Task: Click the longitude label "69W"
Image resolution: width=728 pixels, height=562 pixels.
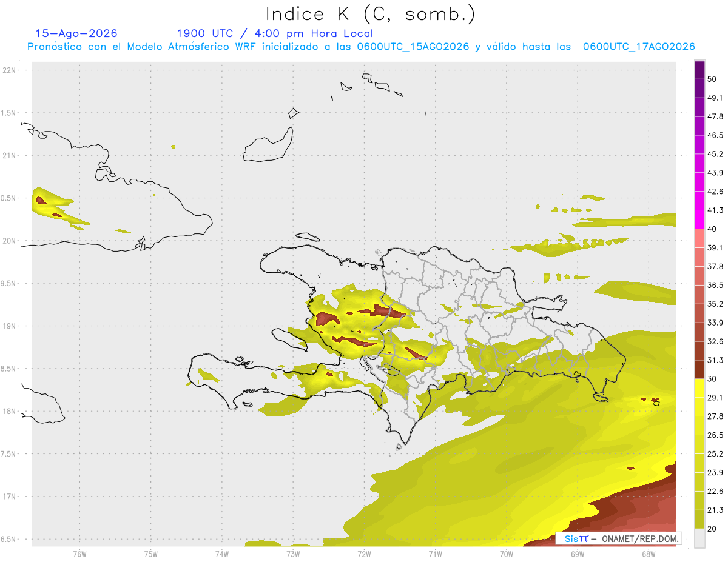Action: coord(578,554)
